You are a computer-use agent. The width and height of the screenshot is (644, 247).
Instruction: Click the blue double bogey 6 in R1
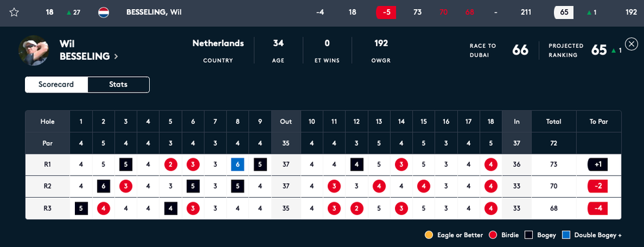click(237, 165)
